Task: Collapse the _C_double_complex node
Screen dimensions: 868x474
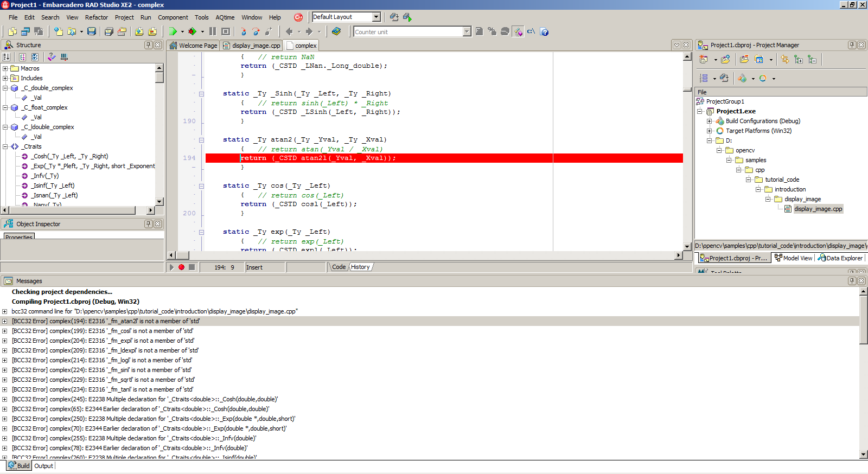Action: point(5,88)
